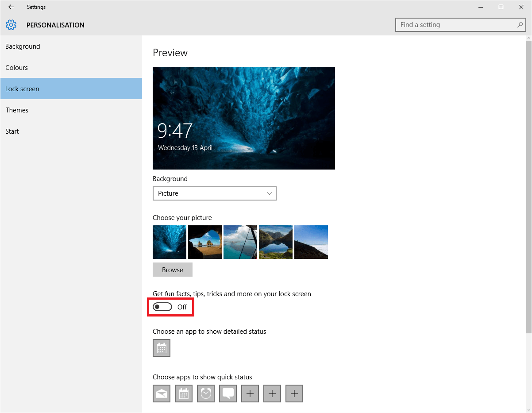Change the Mail quick status app icon
Screen dimensions: 532x413
(x=162, y=393)
